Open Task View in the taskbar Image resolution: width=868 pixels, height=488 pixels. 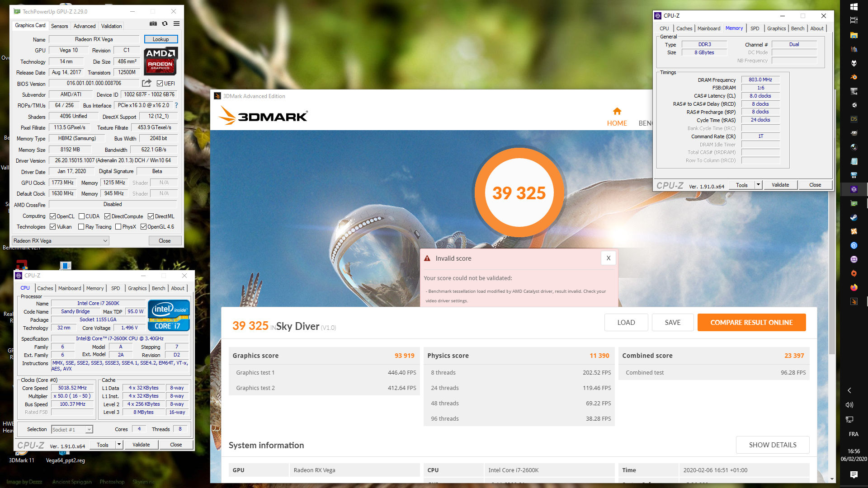click(x=854, y=20)
